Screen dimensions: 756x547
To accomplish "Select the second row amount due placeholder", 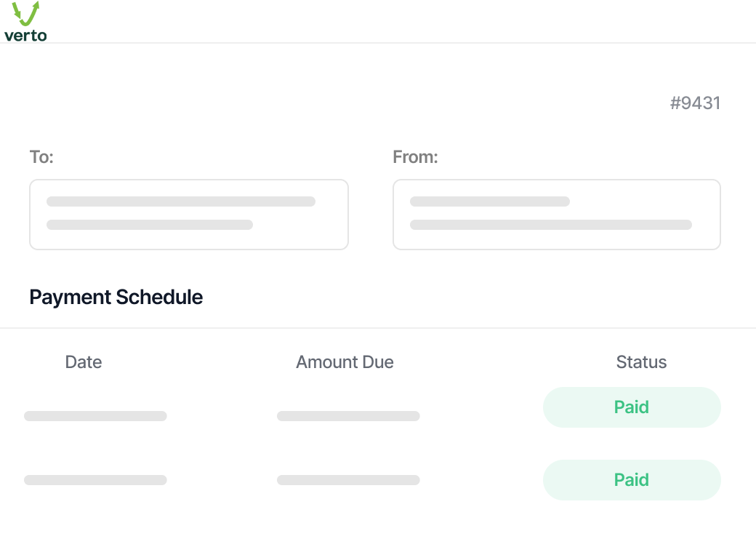I will pyautogui.click(x=348, y=480).
